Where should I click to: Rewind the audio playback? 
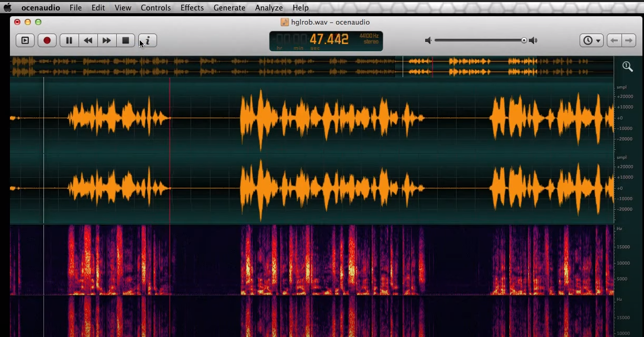coord(88,40)
